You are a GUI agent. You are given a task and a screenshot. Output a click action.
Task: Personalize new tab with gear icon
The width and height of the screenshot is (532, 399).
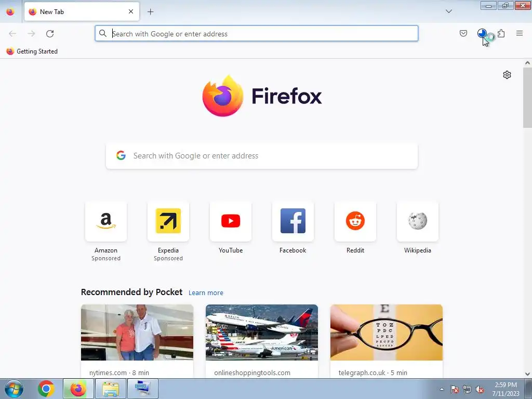[507, 75]
